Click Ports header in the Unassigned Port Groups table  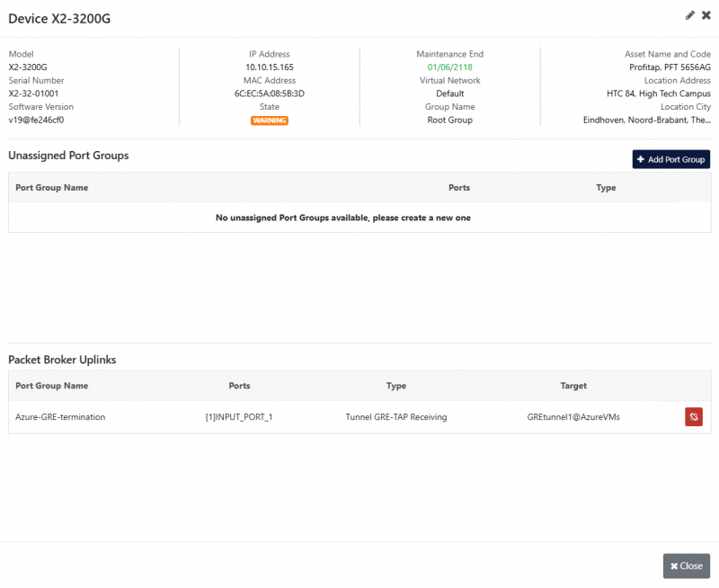(459, 188)
